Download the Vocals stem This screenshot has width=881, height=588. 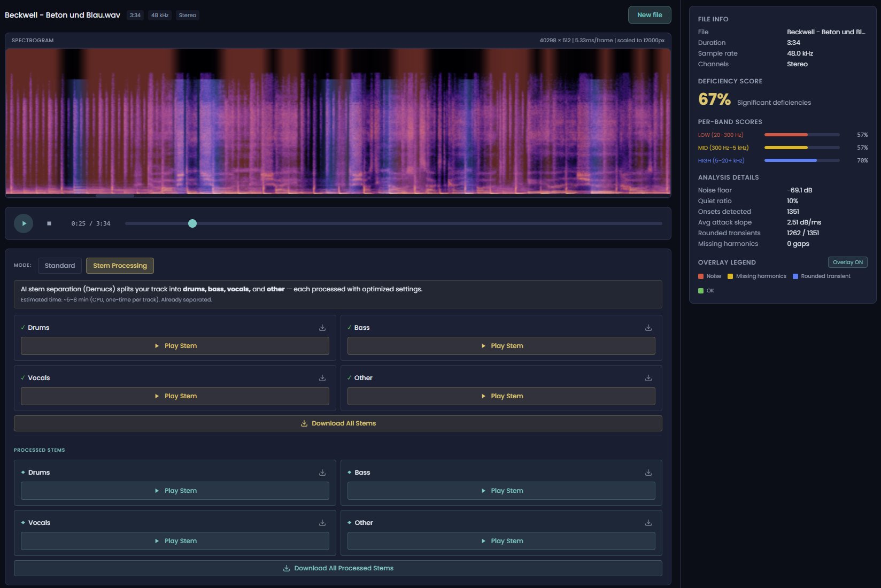coord(322,377)
